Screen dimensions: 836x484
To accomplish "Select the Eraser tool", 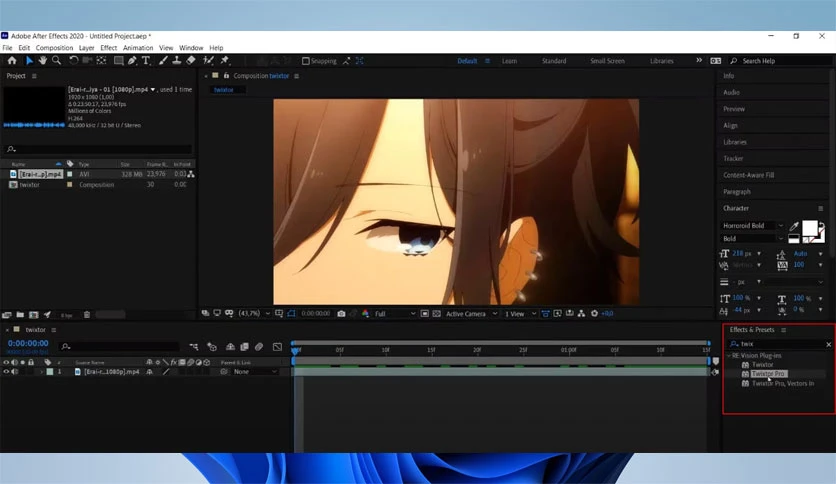I will [x=191, y=61].
